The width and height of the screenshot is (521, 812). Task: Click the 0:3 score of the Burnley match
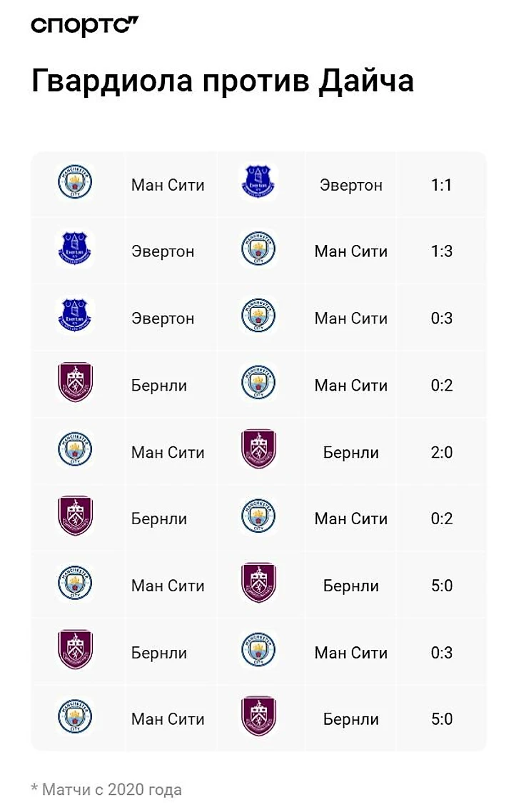coord(442,653)
